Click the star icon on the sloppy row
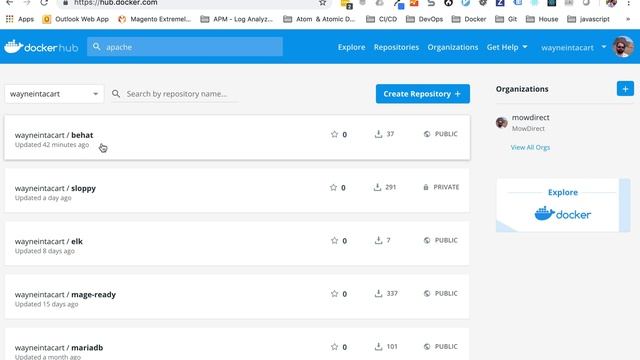 (333, 187)
